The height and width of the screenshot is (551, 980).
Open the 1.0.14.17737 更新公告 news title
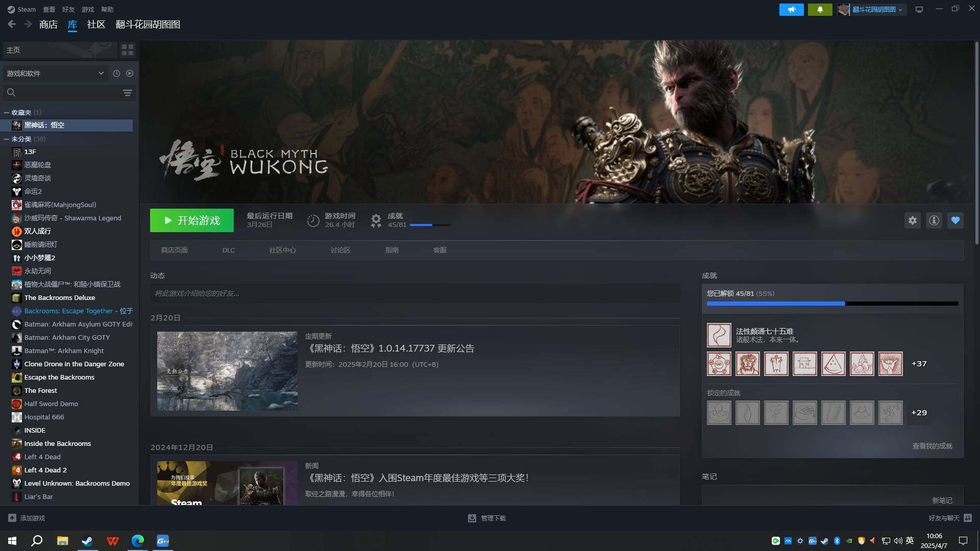tap(390, 348)
